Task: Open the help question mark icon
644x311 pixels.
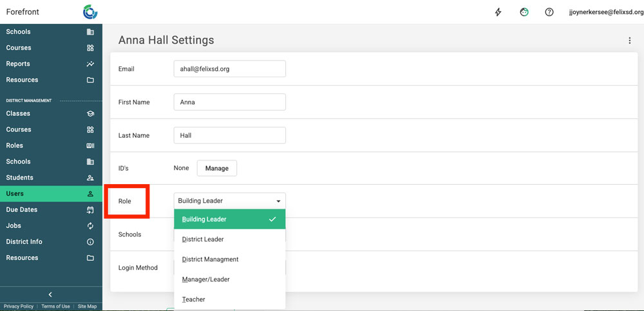Action: pyautogui.click(x=549, y=12)
